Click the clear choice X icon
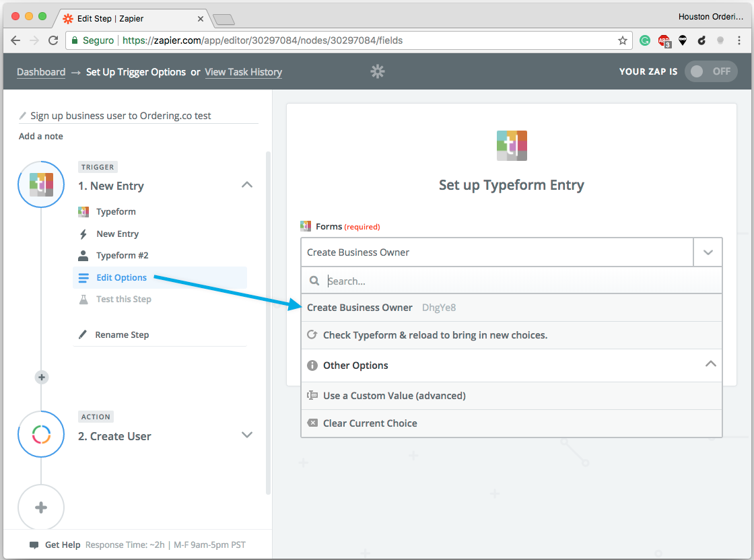The width and height of the screenshot is (754, 560). (x=312, y=423)
